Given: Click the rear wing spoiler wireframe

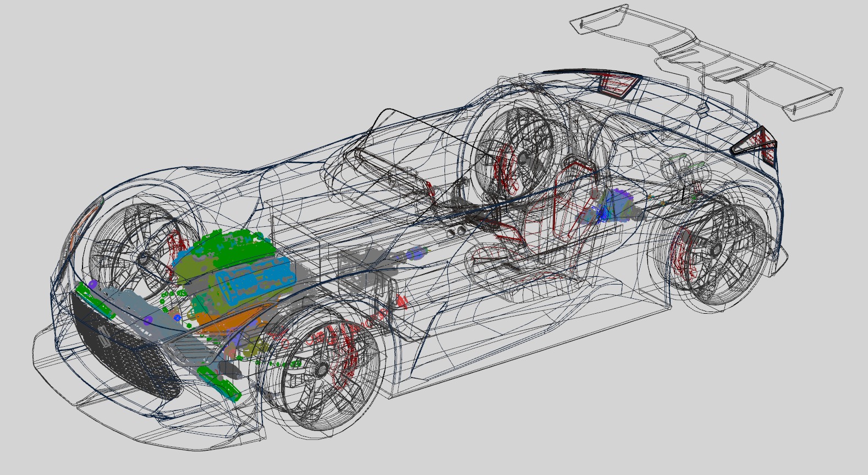Looking at the screenshot, I should tap(710, 65).
